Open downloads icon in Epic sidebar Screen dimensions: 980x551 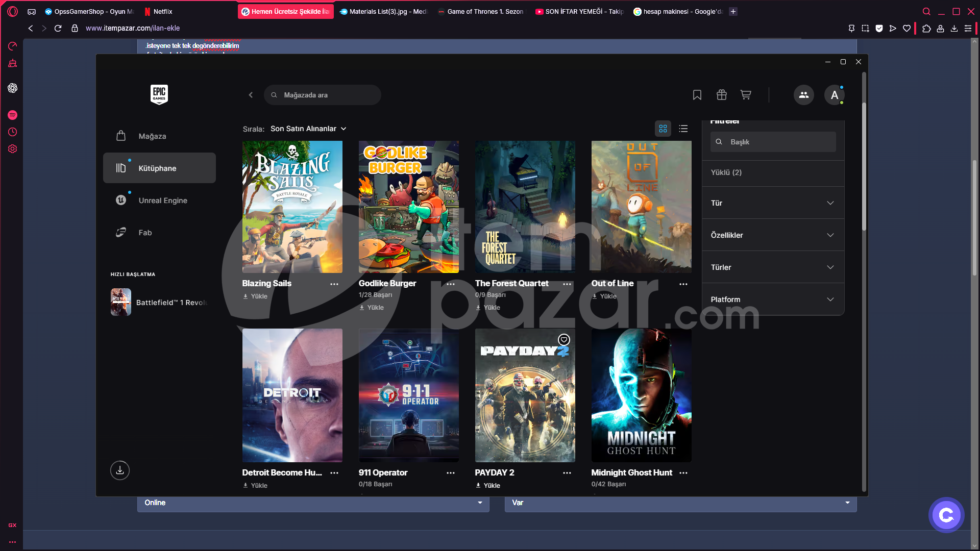tap(120, 470)
